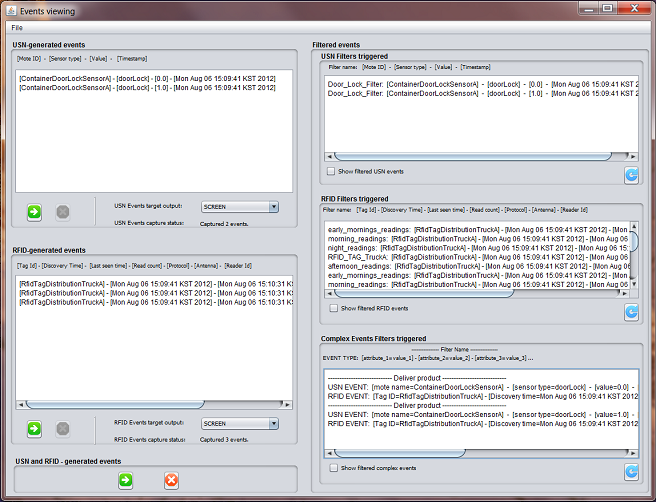This screenshot has height=502, width=656.
Task: Open the File menu
Action: [17, 27]
